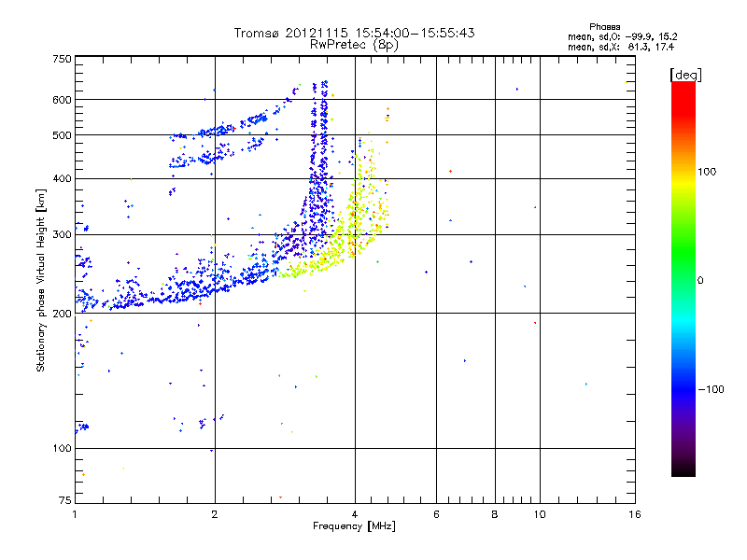747x560 pixels.
Task: Click the 'Stationary phase Virtual Height [km]' axis label
Action: [41, 281]
